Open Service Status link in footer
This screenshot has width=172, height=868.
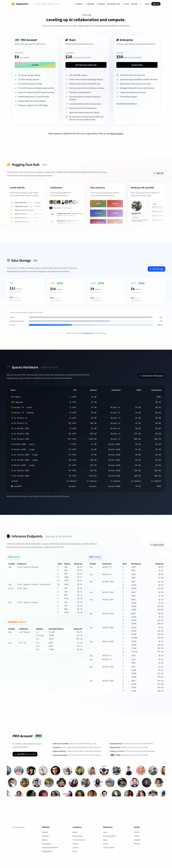tap(109, 847)
